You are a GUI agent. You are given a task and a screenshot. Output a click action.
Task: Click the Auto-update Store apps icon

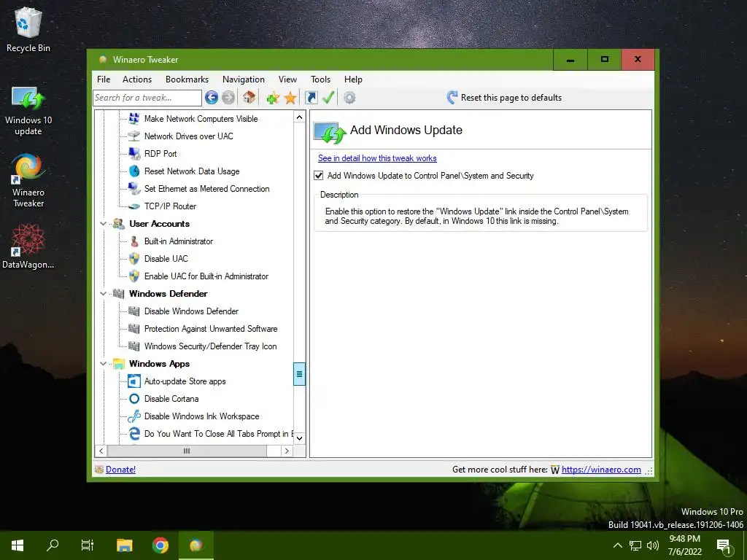(x=134, y=381)
